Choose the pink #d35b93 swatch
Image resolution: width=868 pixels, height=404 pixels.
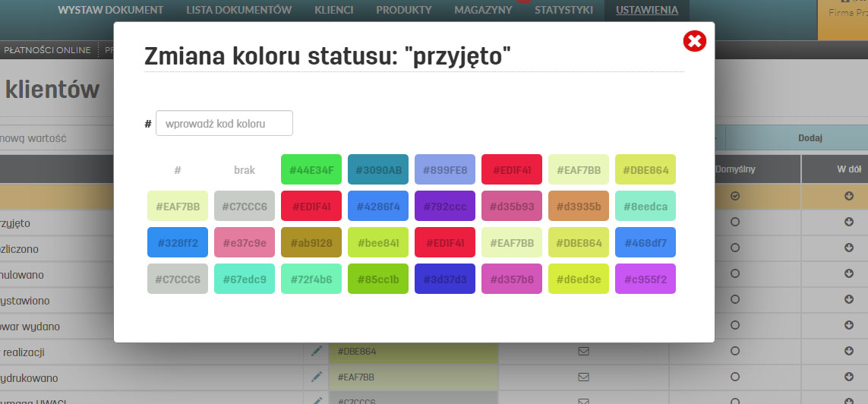[x=512, y=206]
